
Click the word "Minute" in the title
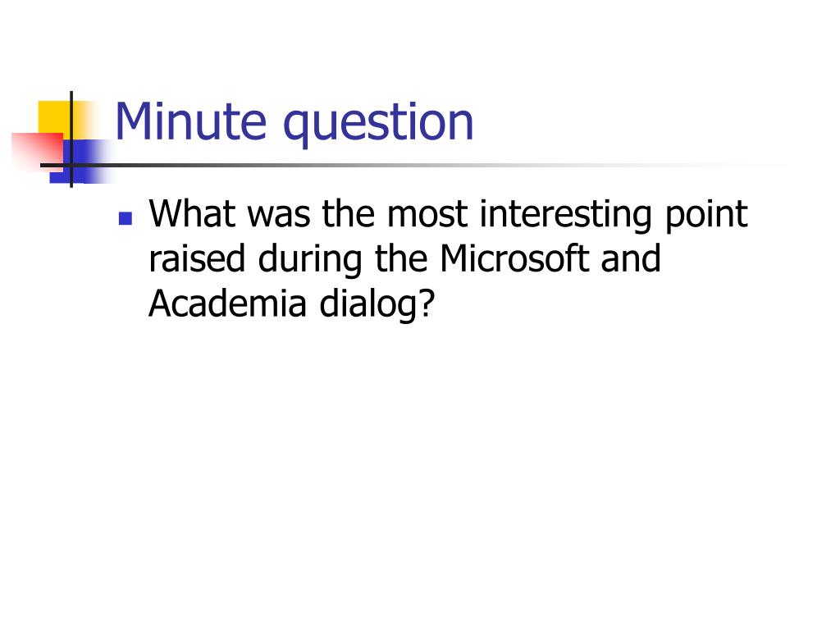(190, 122)
